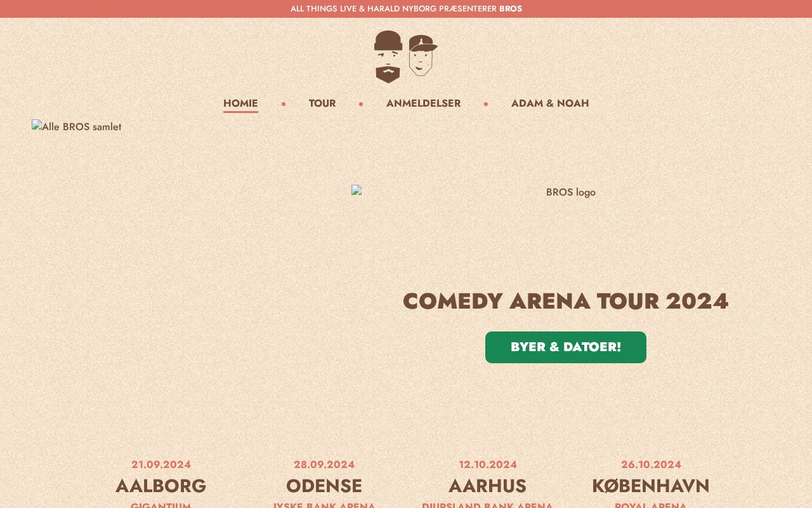Click the bold BROS text in banner

click(x=511, y=9)
